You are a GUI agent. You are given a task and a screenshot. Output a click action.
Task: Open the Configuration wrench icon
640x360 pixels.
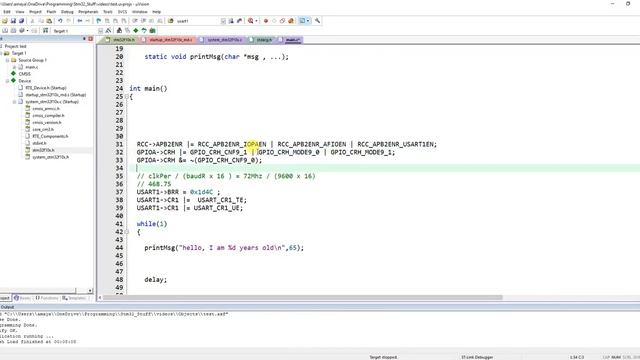317,21
